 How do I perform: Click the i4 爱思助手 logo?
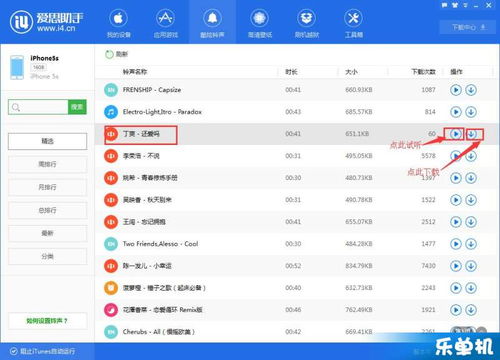pos(47,23)
